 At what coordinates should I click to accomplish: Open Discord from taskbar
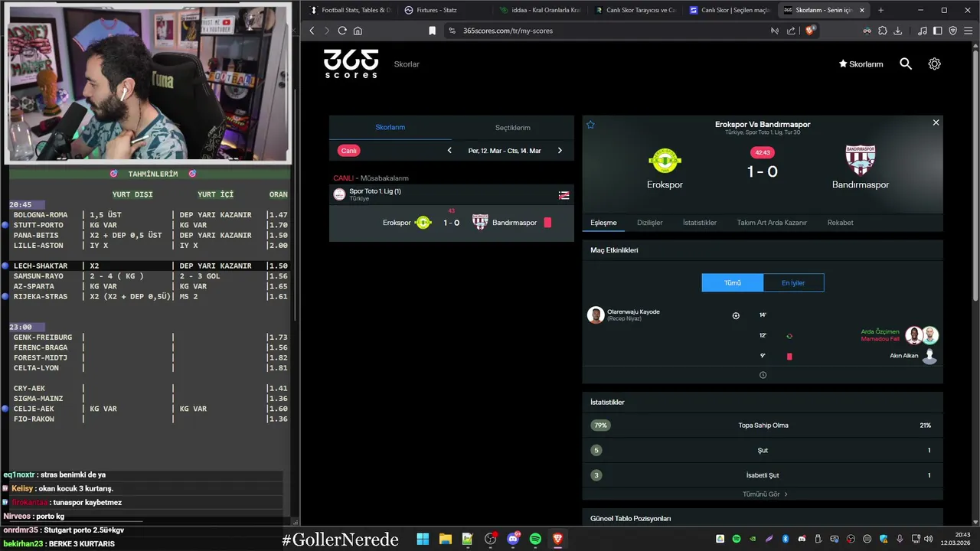513,539
